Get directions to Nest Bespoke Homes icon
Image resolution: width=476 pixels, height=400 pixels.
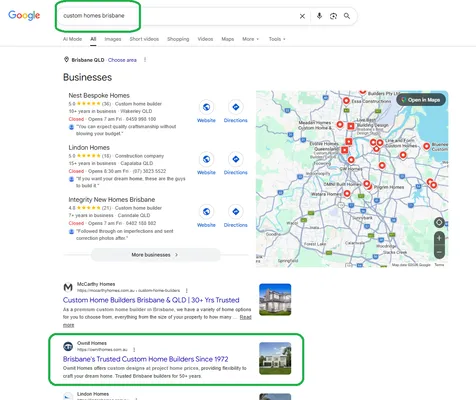(236, 107)
